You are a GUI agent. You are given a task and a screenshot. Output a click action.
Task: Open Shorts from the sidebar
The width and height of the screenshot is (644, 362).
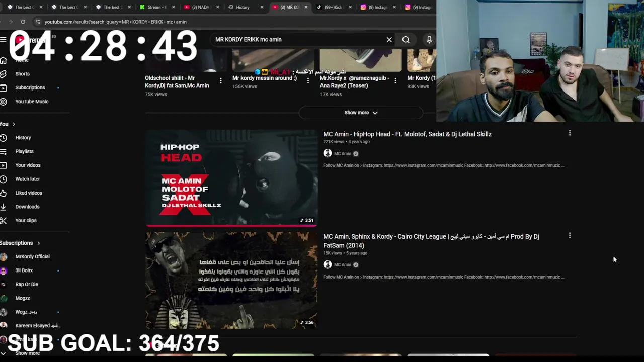pyautogui.click(x=22, y=74)
